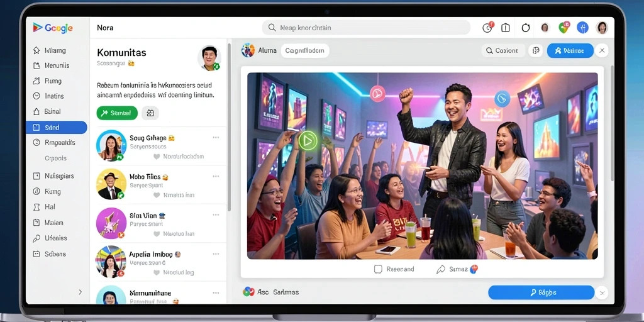
Task: Toggle the heart under Soug Gahage
Action: click(x=156, y=157)
